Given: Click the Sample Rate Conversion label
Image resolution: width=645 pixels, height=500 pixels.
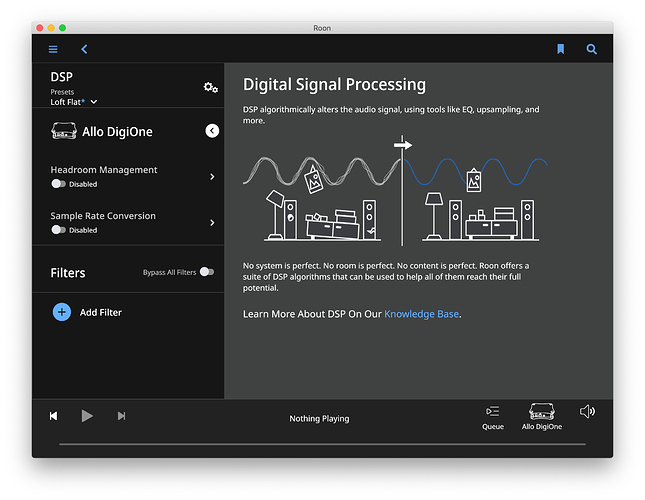Looking at the screenshot, I should pyautogui.click(x=103, y=216).
